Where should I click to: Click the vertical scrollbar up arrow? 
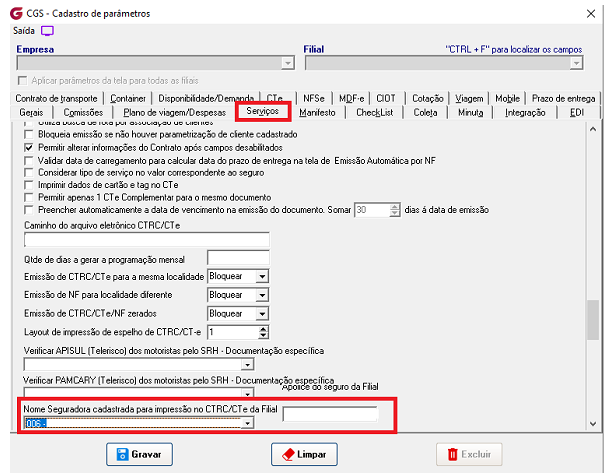point(593,130)
